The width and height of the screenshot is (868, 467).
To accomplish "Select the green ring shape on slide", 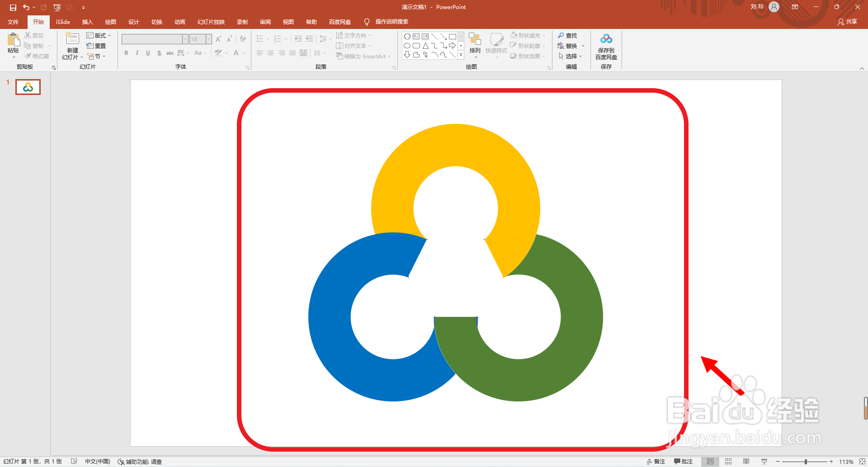I will point(582,316).
